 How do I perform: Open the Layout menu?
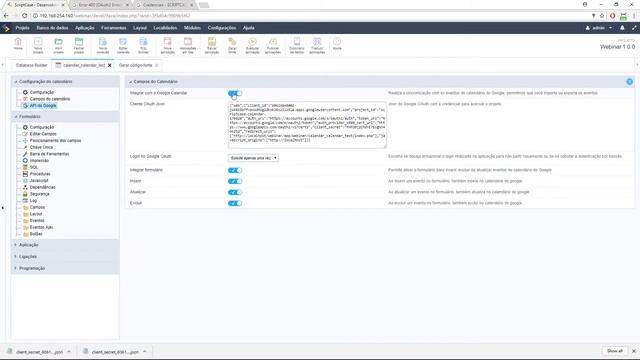coord(140,28)
